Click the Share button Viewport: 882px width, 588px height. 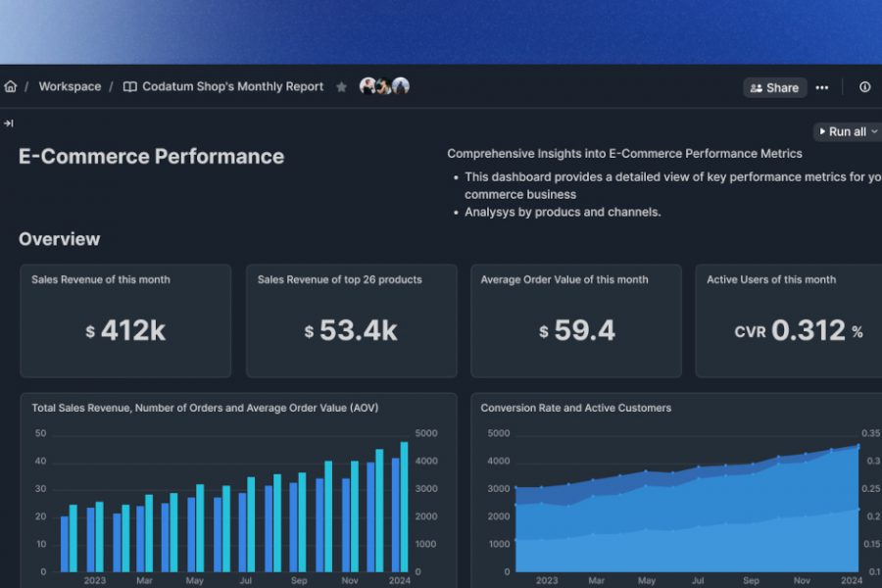tap(774, 87)
